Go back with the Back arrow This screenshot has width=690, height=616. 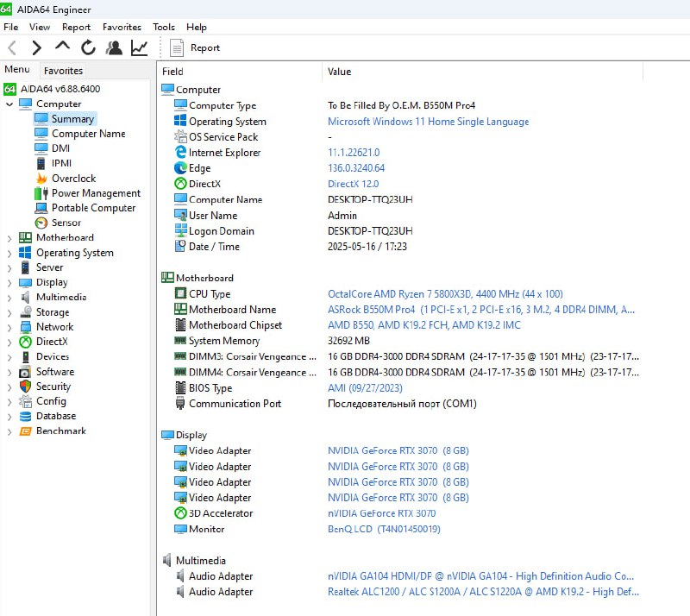tap(12, 47)
